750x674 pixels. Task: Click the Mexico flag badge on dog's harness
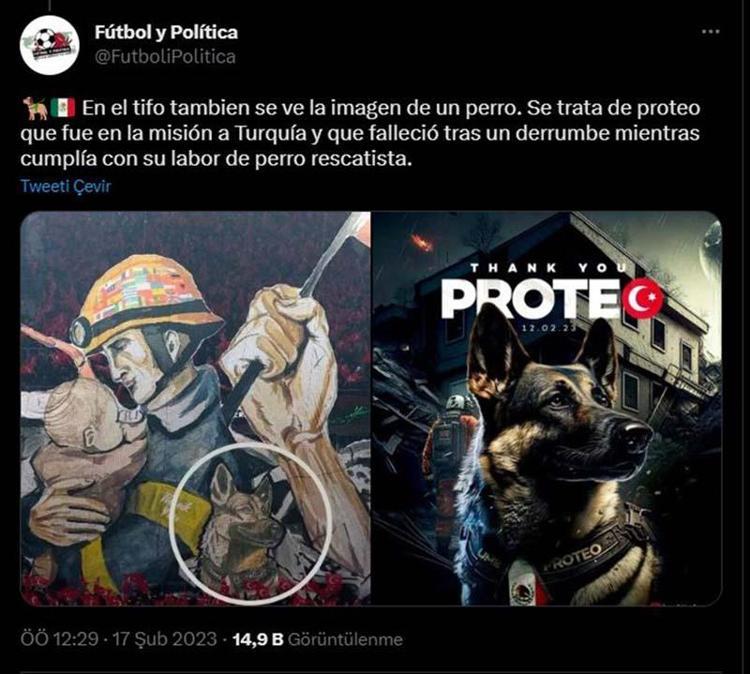pyautogui.click(x=523, y=584)
